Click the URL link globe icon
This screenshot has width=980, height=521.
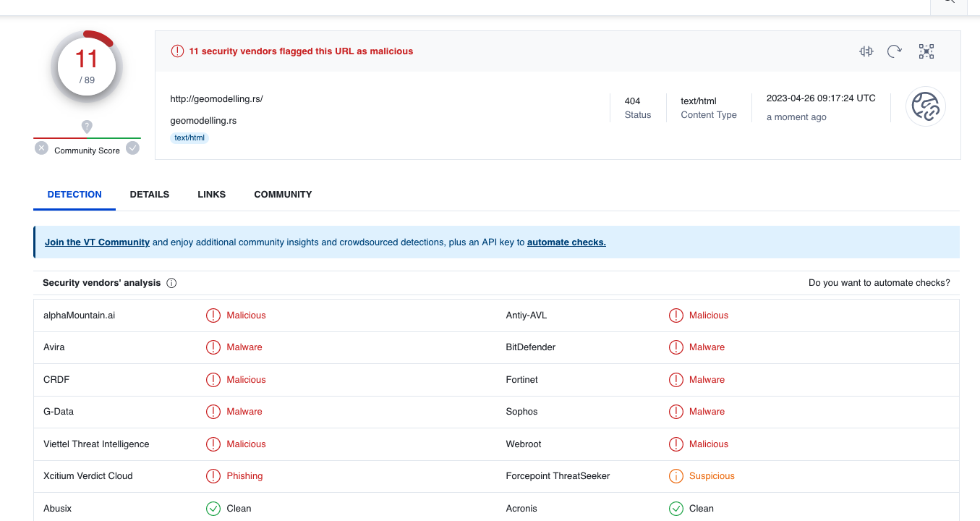pos(926,106)
